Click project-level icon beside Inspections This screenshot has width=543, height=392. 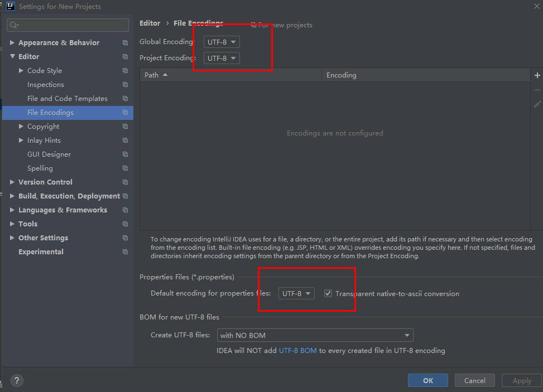[125, 84]
